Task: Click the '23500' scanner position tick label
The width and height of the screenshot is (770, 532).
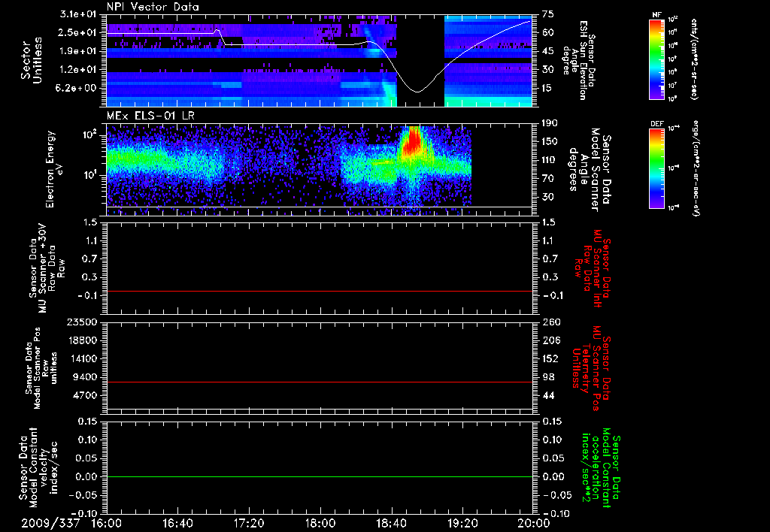Action: (83, 322)
